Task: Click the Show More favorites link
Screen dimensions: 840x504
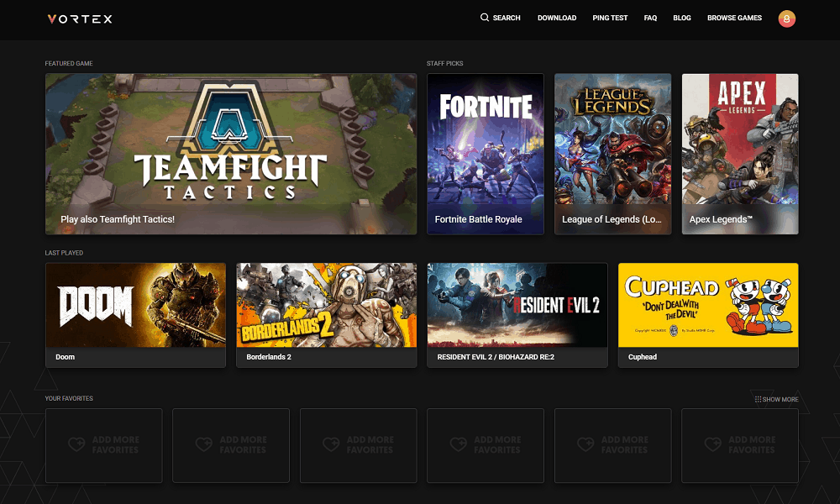Action: [x=777, y=400]
